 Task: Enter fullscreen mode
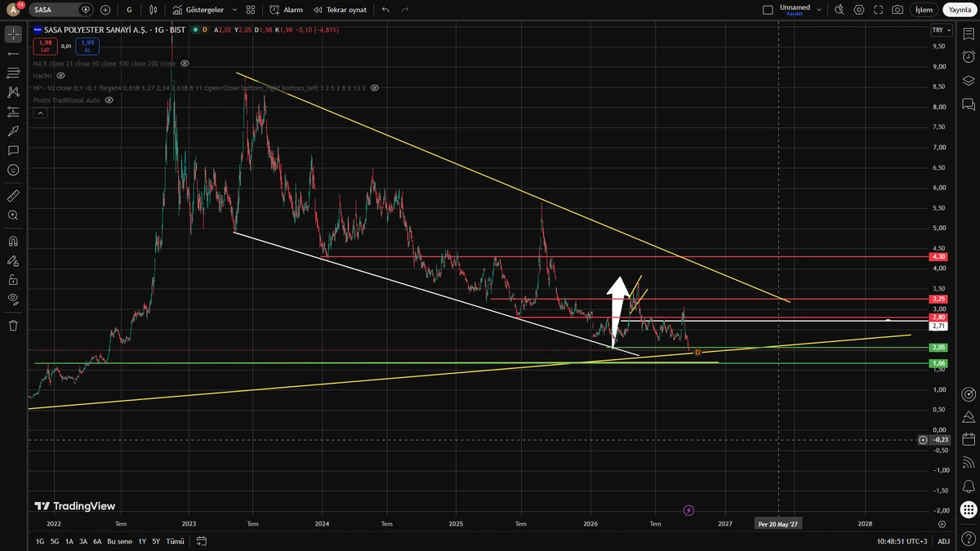tap(878, 10)
